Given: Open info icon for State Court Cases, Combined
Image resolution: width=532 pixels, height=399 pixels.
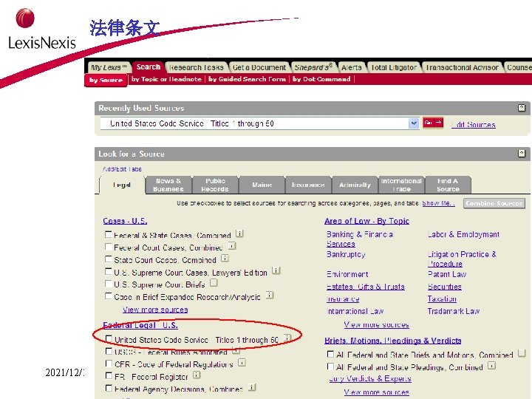Looking at the screenshot, I should [225, 258].
